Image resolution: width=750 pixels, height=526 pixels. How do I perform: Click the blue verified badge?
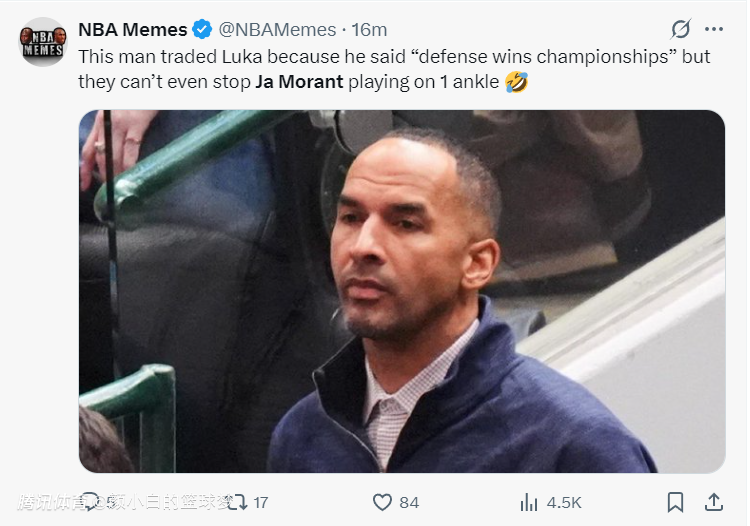coord(202,30)
